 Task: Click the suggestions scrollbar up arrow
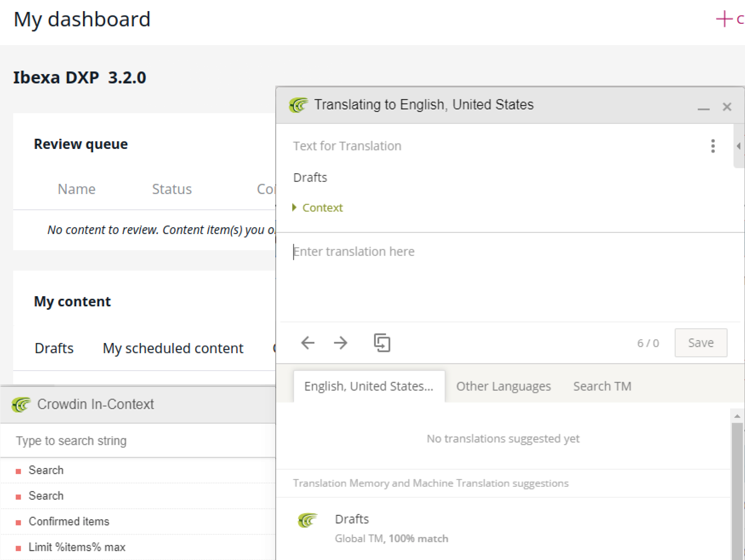[737, 416]
